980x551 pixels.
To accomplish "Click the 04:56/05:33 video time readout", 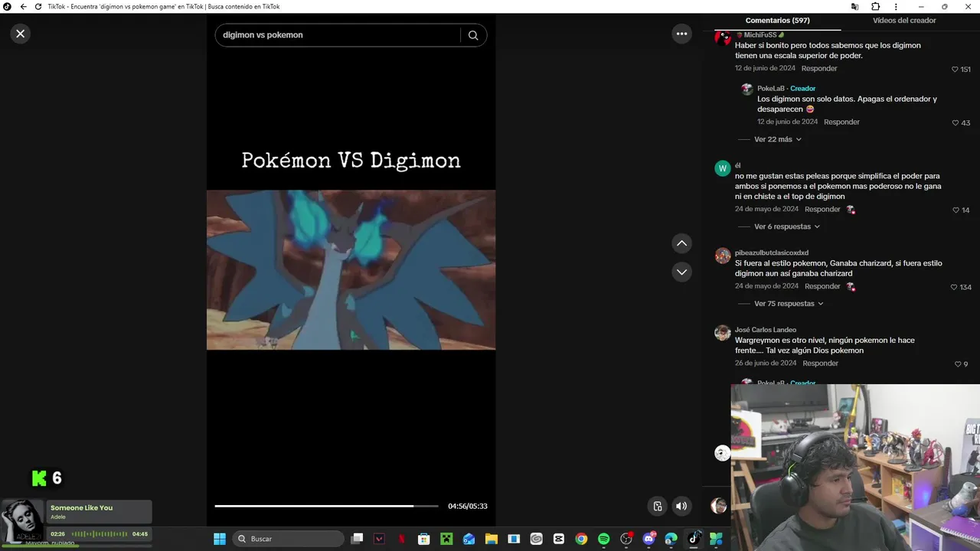I will pyautogui.click(x=468, y=506).
